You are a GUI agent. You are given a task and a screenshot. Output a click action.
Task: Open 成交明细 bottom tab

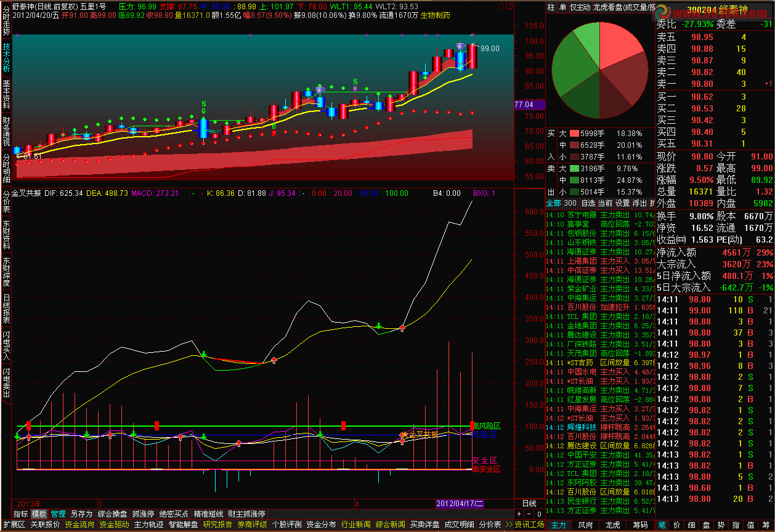459,525
